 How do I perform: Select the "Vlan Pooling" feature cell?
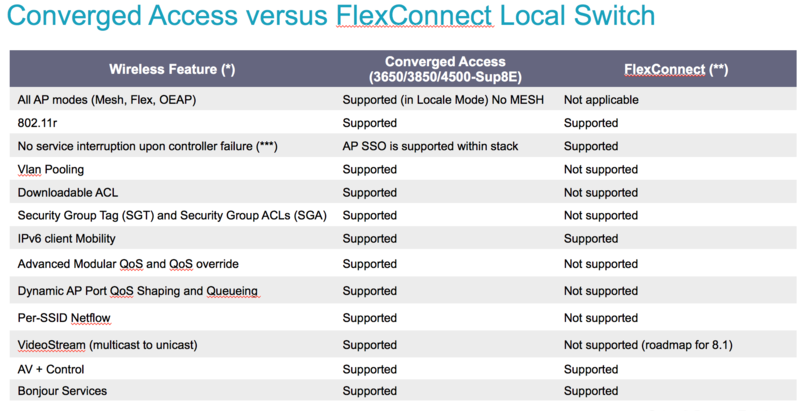pos(51,169)
